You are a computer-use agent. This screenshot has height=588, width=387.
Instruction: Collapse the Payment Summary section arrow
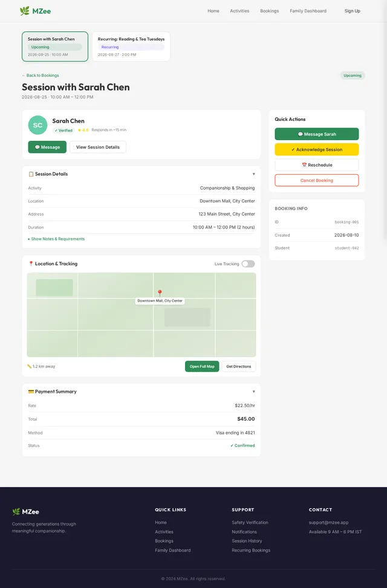coord(254,392)
